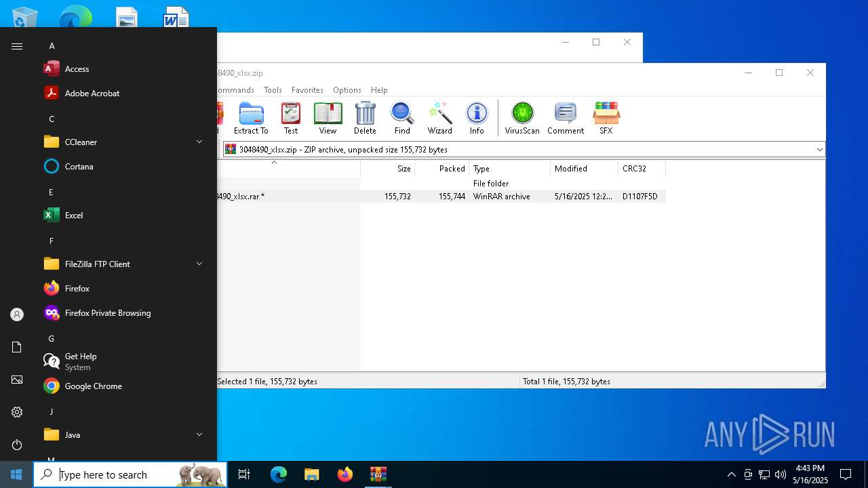Select the xlsx.rar file row
Screen dimensions: 868x488
pyautogui.click(x=441, y=197)
